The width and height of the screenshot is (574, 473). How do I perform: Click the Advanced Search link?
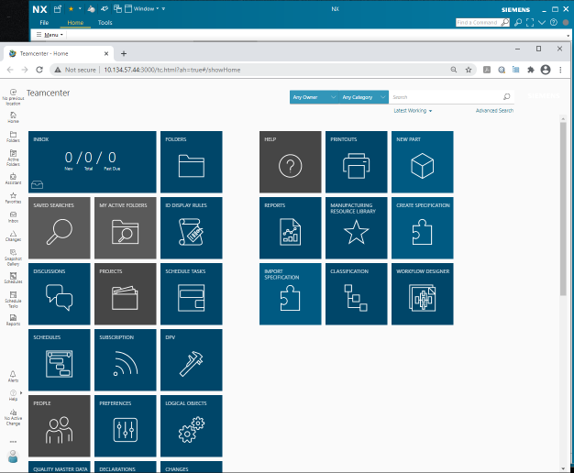[494, 111]
